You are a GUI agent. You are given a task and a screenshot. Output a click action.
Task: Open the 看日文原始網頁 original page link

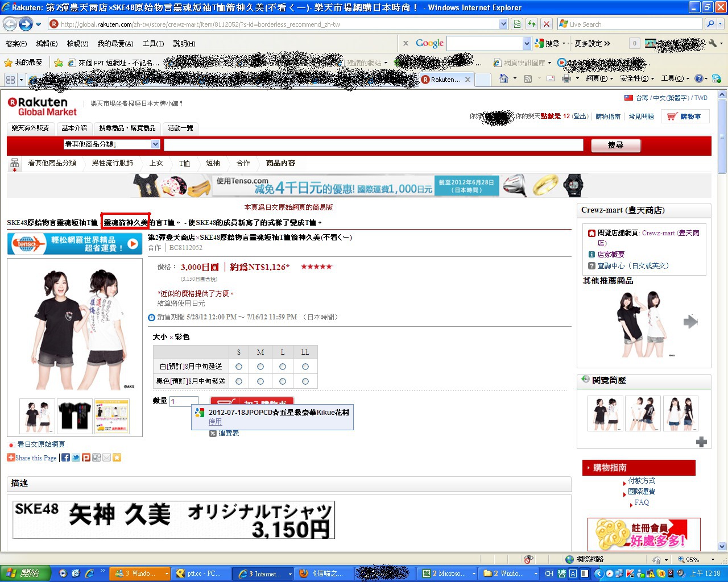click(x=41, y=444)
